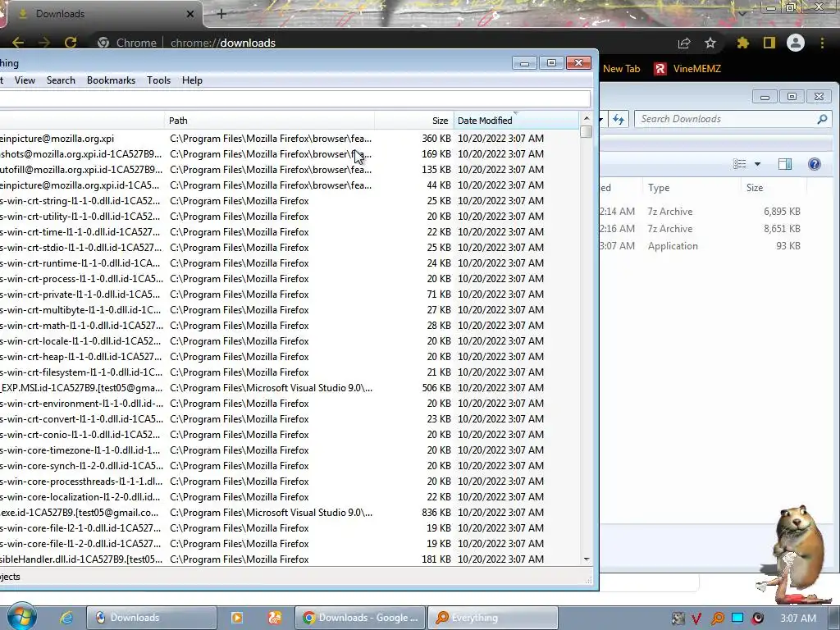This screenshot has width=840, height=630.
Task: Sort results by the Date Modified column
Action: point(517,121)
